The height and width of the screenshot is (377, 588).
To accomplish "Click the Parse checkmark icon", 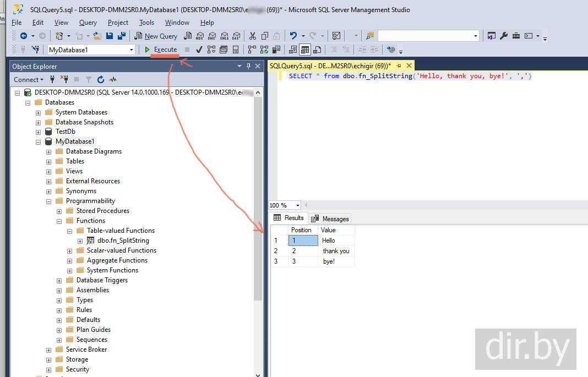I will pyautogui.click(x=199, y=50).
